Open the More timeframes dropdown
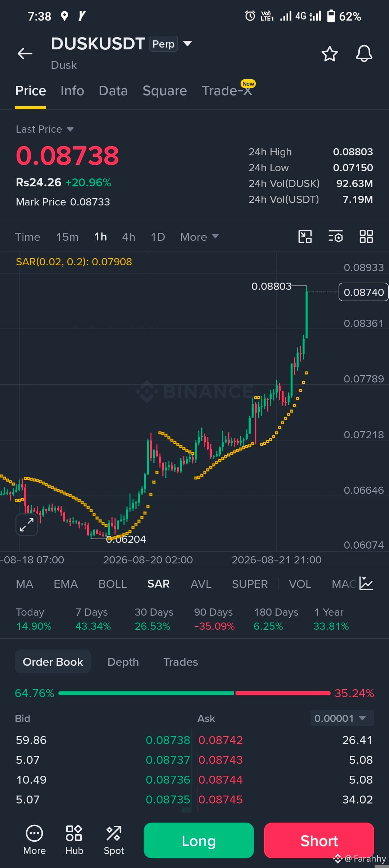This screenshot has width=389, height=868. click(x=199, y=237)
